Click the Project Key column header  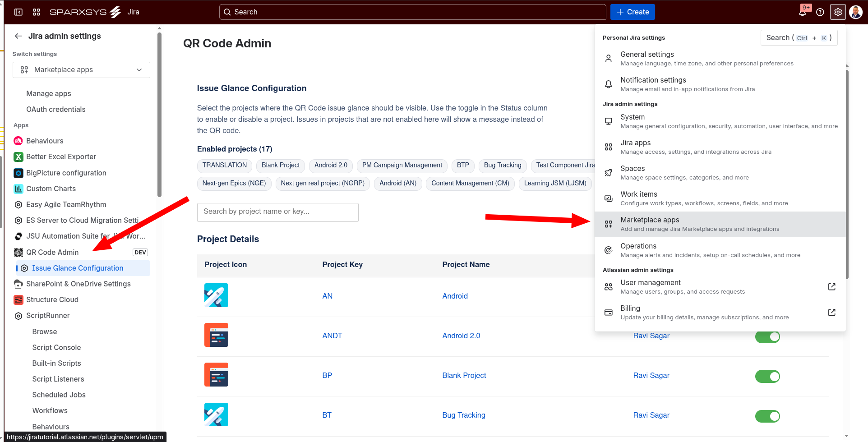point(342,264)
